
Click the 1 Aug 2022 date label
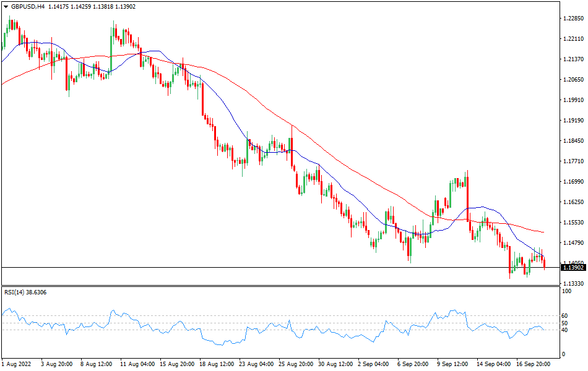(17, 365)
